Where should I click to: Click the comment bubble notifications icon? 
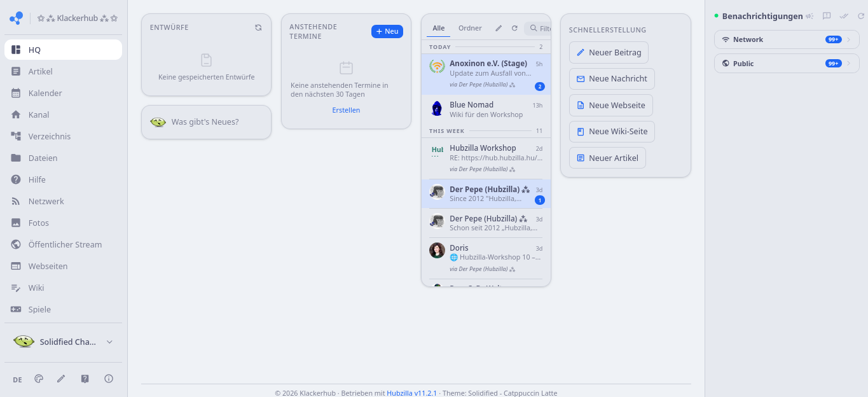tap(827, 16)
